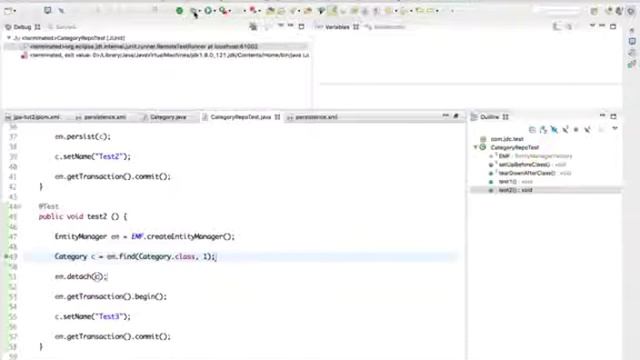Select the terminated RemoteTestRunner at localhost row
The image size is (640, 360).
tap(156, 47)
